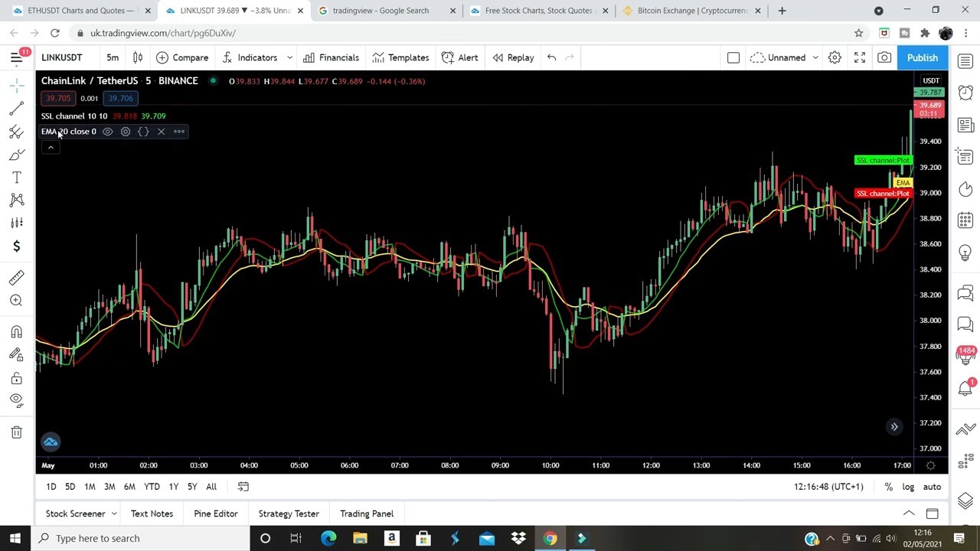Toggle lock all drawing tools

point(16,378)
